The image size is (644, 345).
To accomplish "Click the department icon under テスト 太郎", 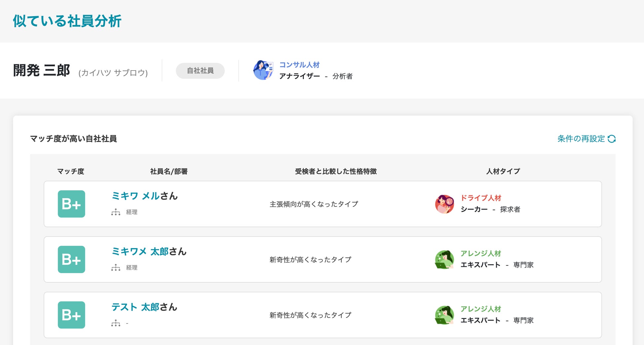I will pos(116,323).
